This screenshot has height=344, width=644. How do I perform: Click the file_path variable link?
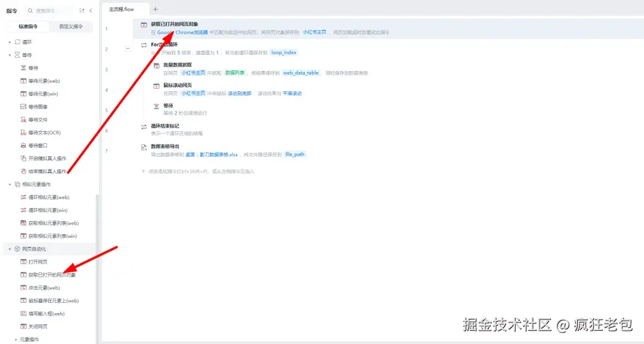[295, 154]
